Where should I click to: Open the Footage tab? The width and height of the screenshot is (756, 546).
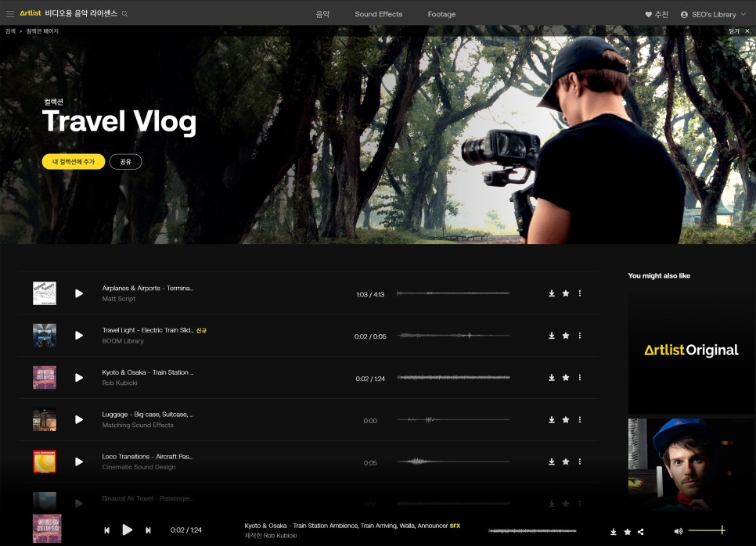[x=441, y=14]
